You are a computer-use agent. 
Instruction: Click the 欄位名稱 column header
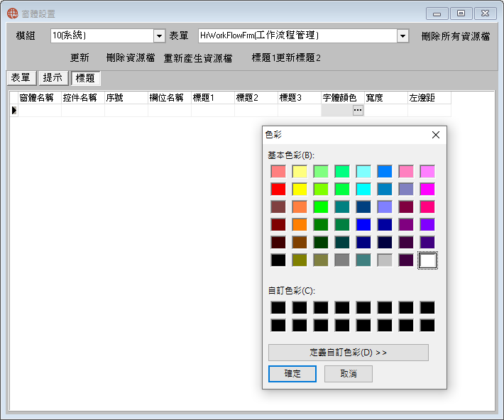170,98
